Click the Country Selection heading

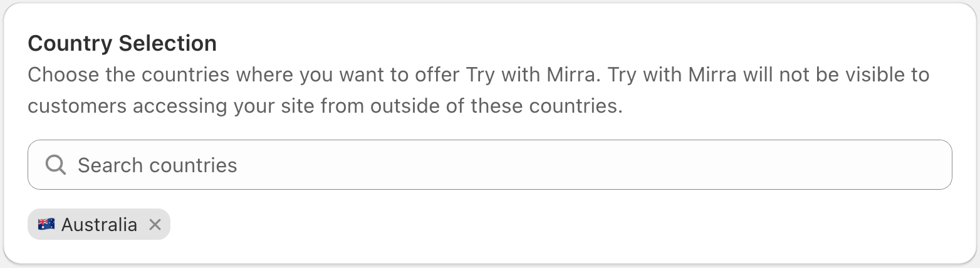point(122,44)
